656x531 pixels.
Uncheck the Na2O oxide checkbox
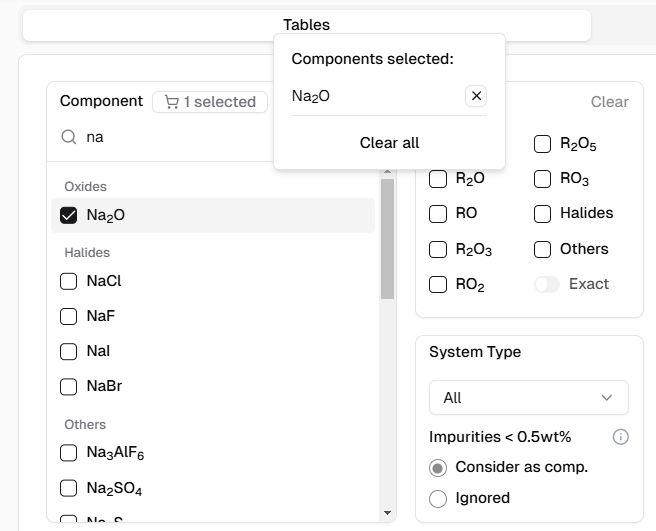click(x=69, y=215)
